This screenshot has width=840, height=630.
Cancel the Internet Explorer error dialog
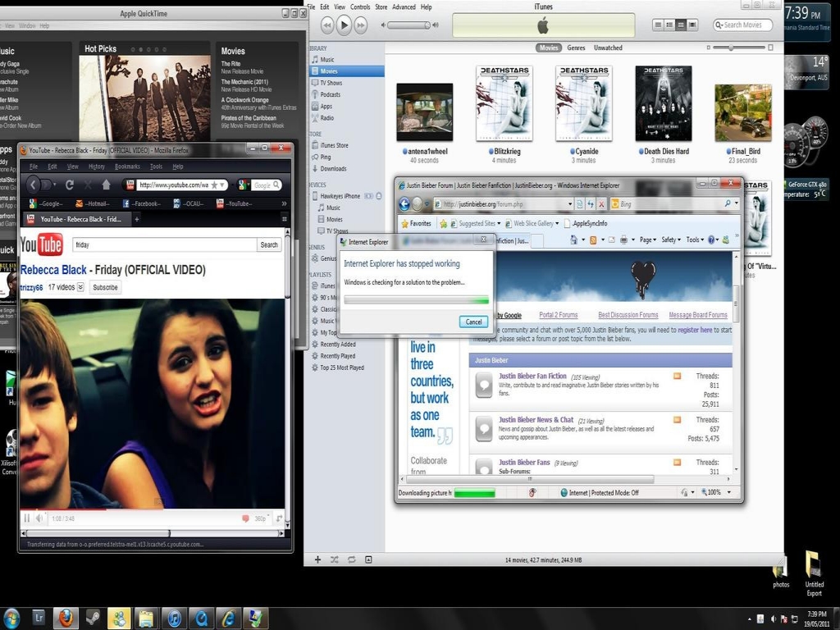[x=473, y=322]
